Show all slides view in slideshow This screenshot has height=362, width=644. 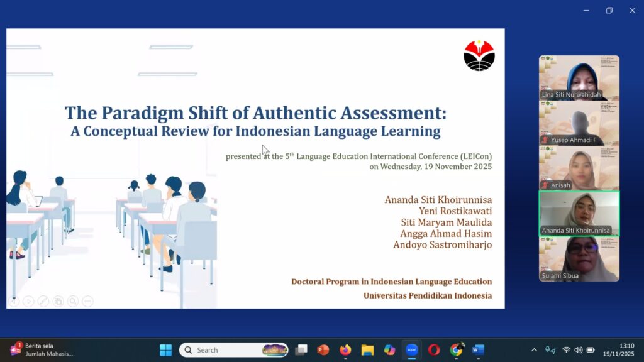(x=58, y=301)
